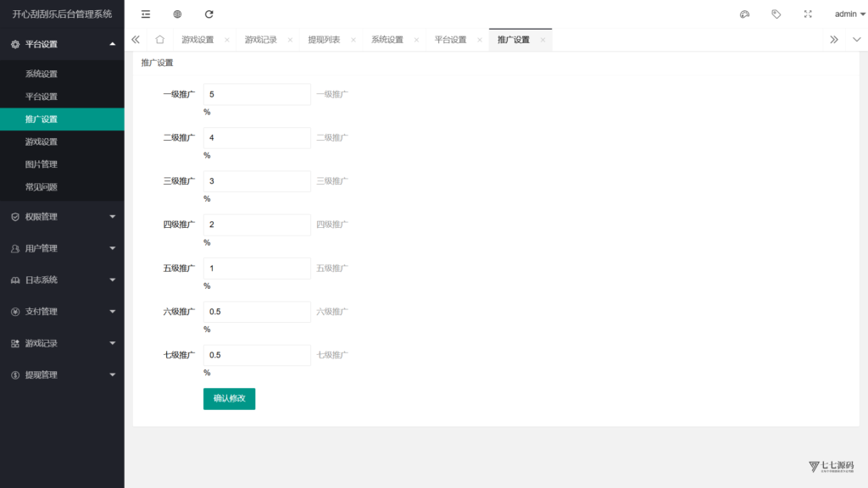Open tab operations dropdown arrow
Screen dimensions: 868x488
pyautogui.click(x=856, y=39)
